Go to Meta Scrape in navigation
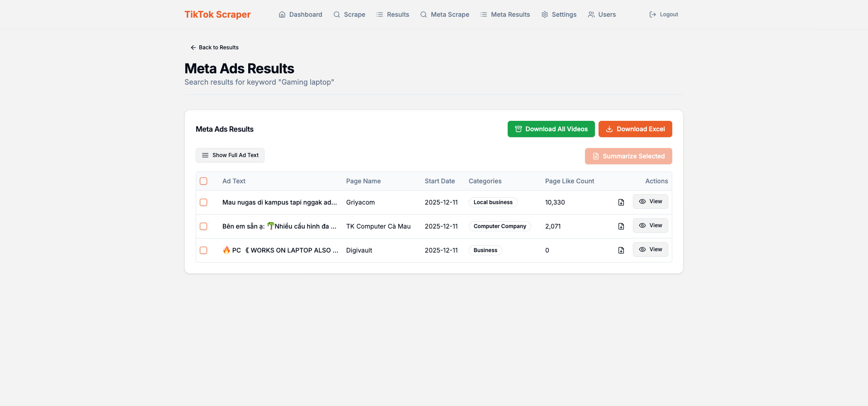Screen dimensions: 868x406 tap(445, 14)
